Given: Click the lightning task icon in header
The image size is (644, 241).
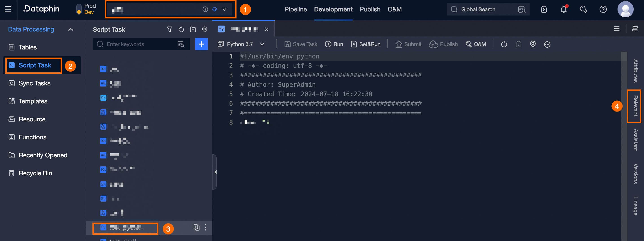Looking at the screenshot, I should (544, 9).
